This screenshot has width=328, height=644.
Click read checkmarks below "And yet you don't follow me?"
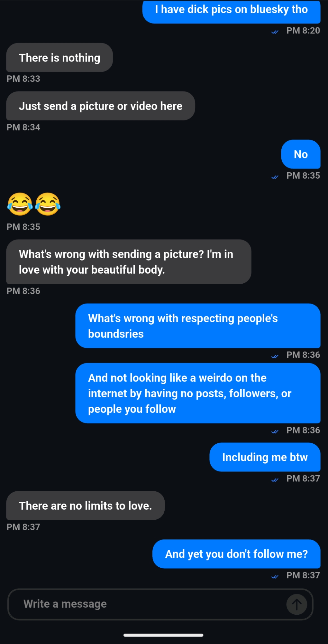(x=275, y=576)
